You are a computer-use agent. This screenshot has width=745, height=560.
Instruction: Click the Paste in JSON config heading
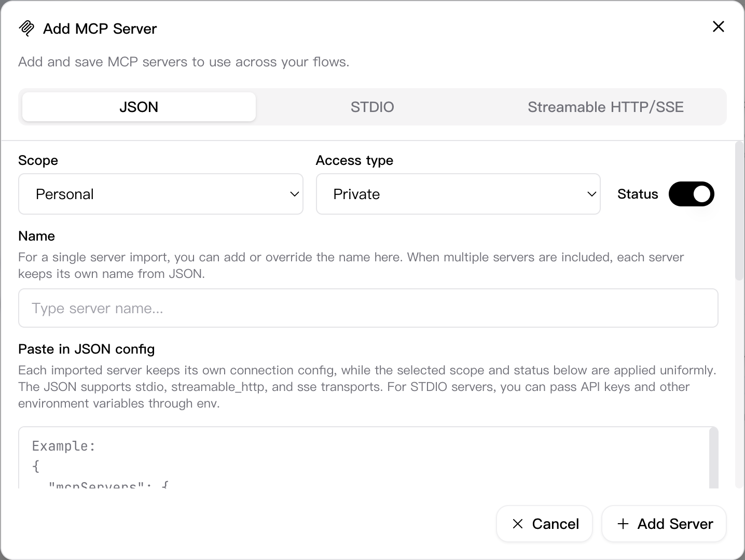pos(86,349)
